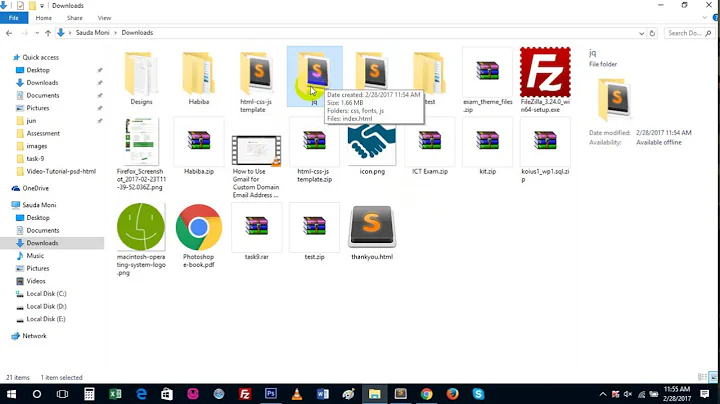The width and height of the screenshot is (720, 404).
Task: Click the Search Downloads field
Action: pos(689,33)
